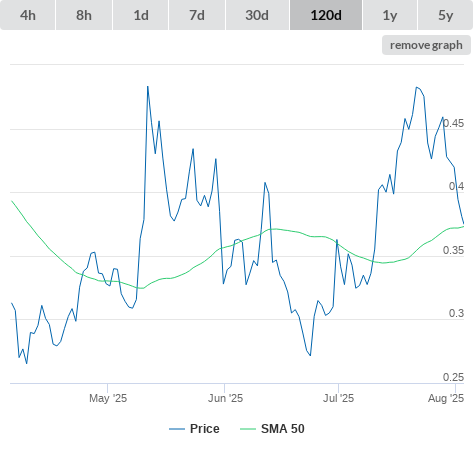Click the remove graph button
Viewport: 474px width, 455px height.
[x=426, y=45]
